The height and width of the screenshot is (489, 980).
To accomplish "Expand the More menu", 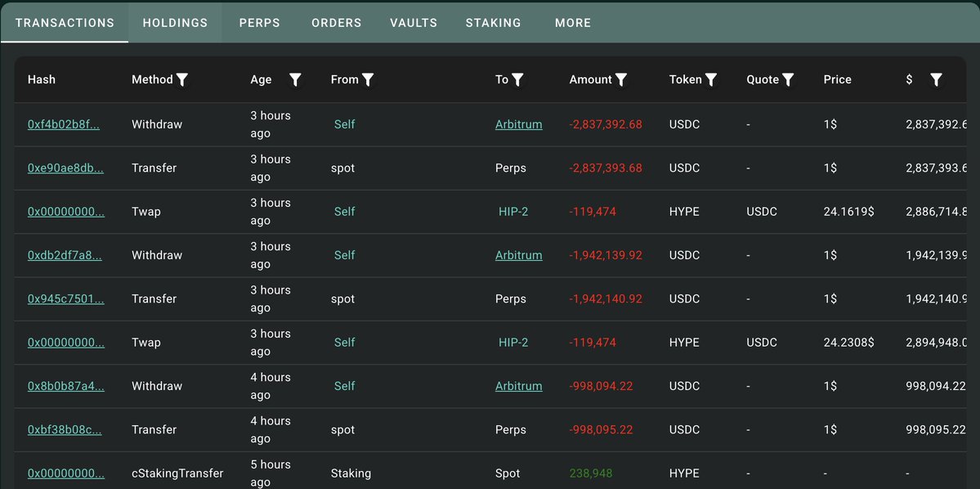I will pos(572,23).
